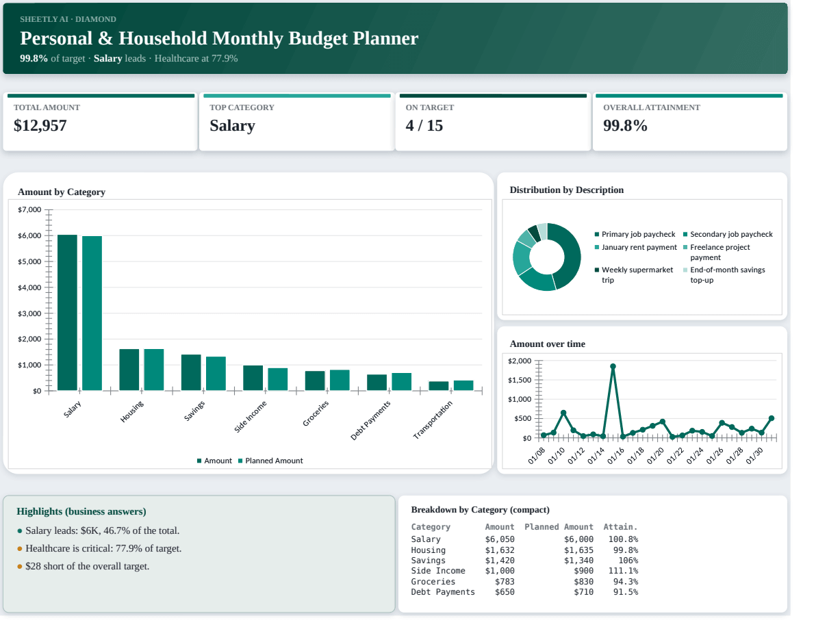
Task: Select the Side Income Amount bar
Action: (253, 378)
